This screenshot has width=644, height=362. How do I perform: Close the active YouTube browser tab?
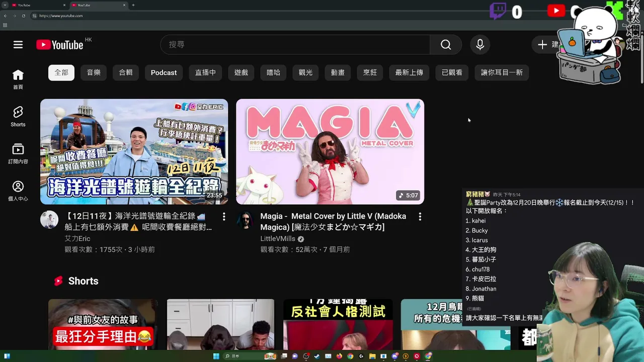124,5
